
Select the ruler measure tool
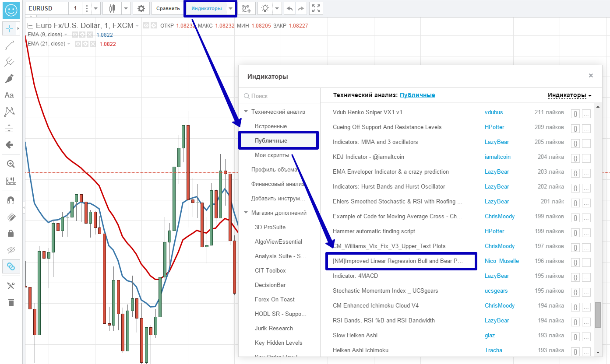[x=11, y=181]
